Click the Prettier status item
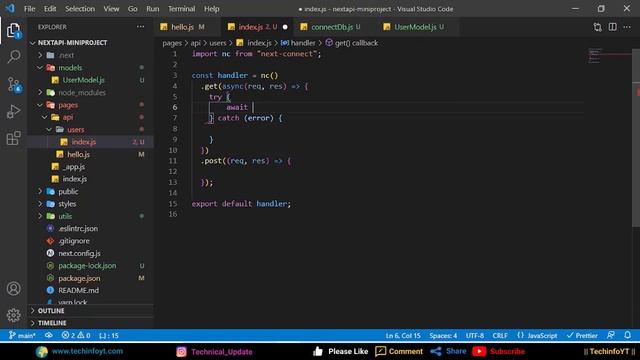The image size is (640, 360). click(582, 336)
